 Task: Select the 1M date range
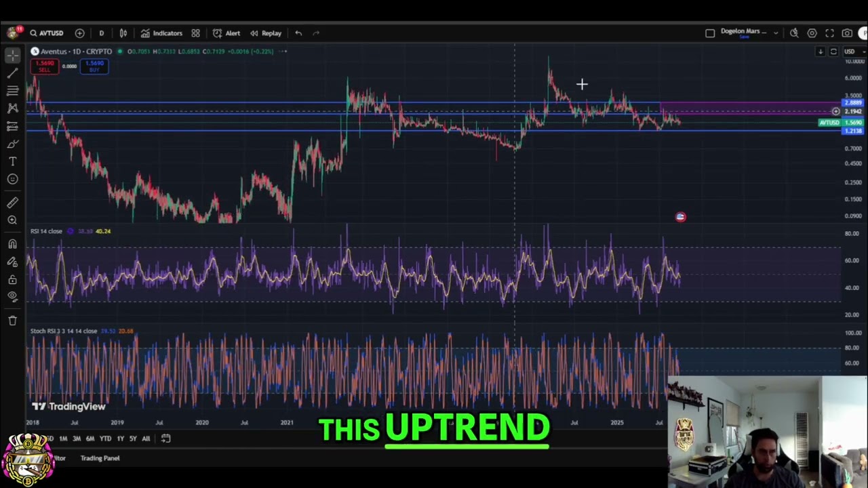click(x=63, y=439)
